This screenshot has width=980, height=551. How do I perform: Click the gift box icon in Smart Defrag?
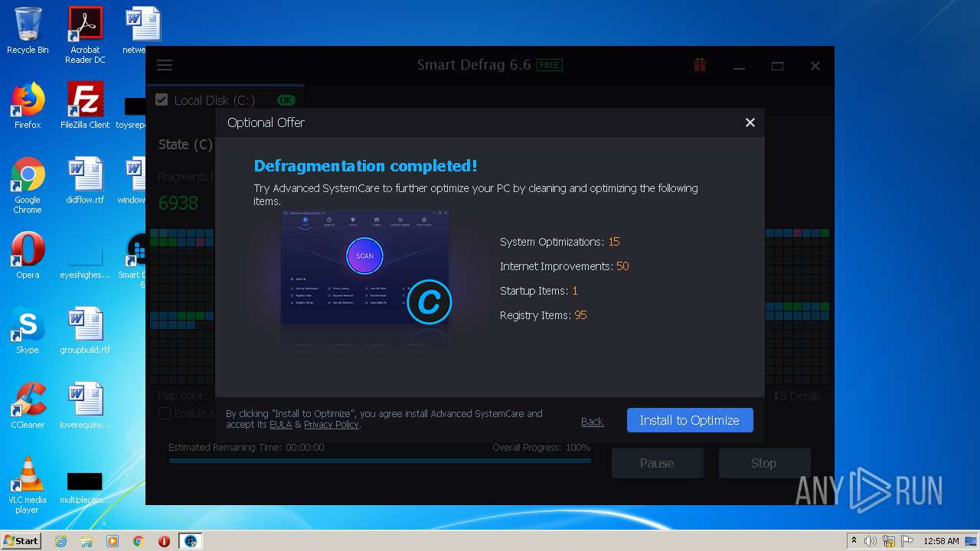point(700,66)
